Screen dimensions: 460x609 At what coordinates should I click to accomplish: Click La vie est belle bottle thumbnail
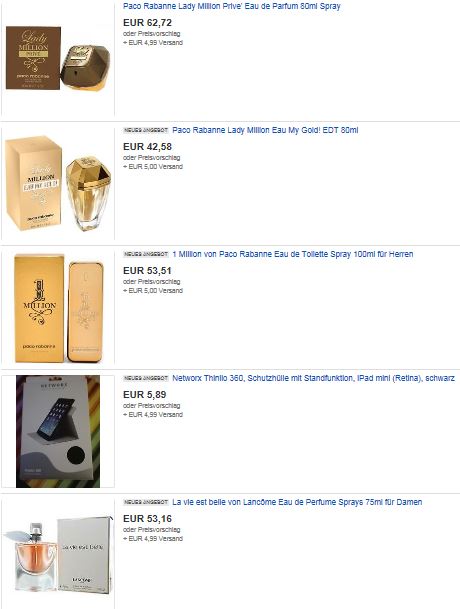click(58, 556)
